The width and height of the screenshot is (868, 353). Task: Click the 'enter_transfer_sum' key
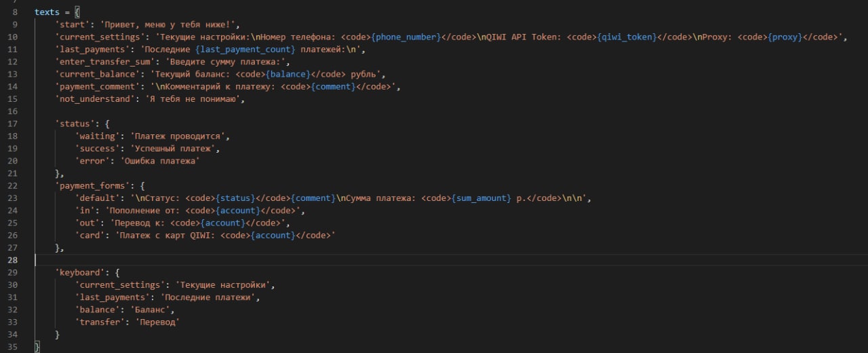pos(105,62)
